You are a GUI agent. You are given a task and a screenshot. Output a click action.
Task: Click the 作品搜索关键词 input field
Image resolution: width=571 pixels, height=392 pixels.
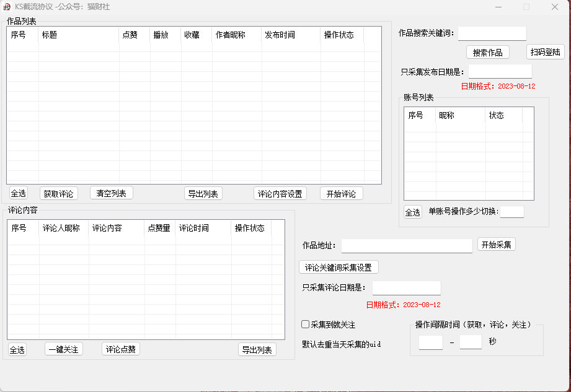click(492, 33)
